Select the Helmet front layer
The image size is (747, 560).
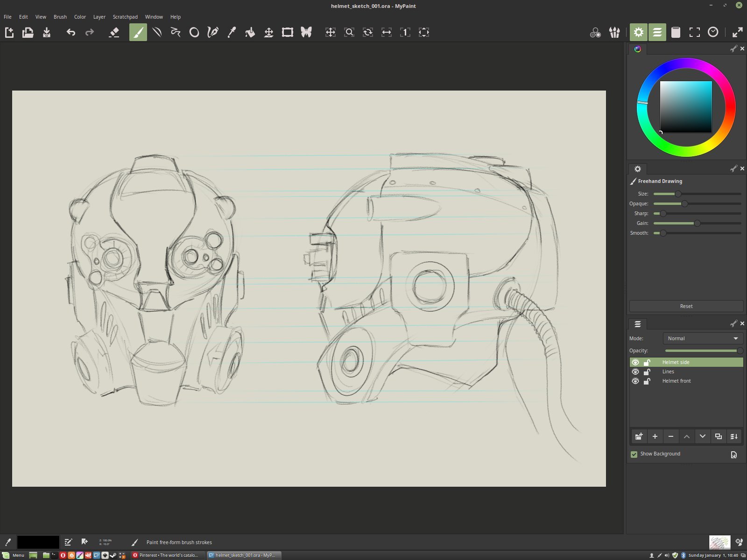pos(677,381)
